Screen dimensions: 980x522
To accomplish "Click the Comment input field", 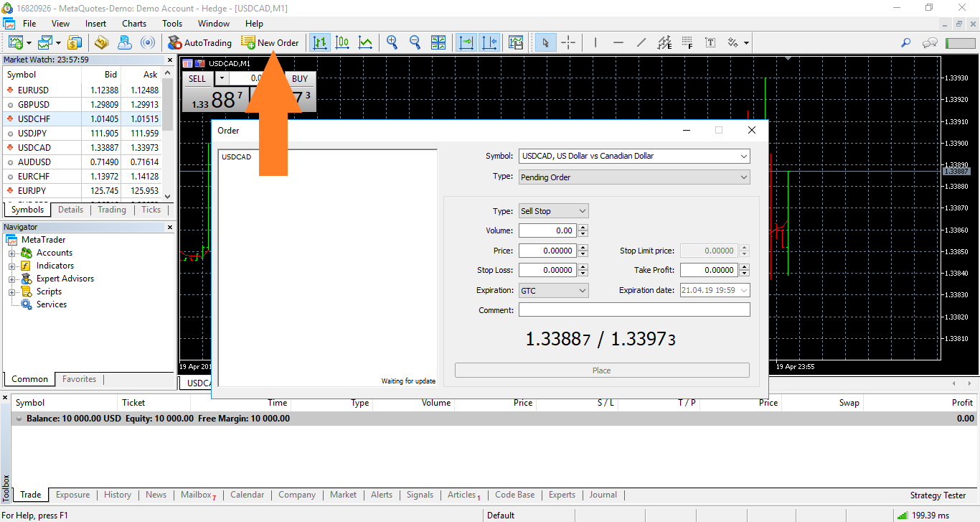I will pyautogui.click(x=634, y=310).
